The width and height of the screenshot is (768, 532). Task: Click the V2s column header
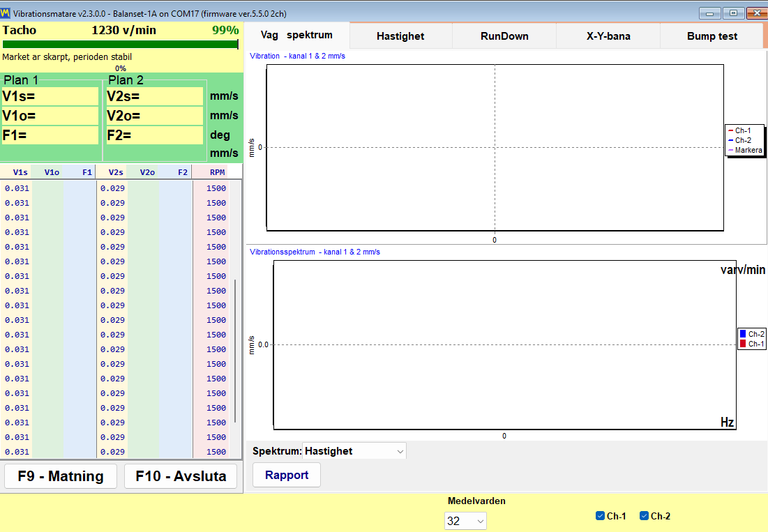pyautogui.click(x=111, y=172)
